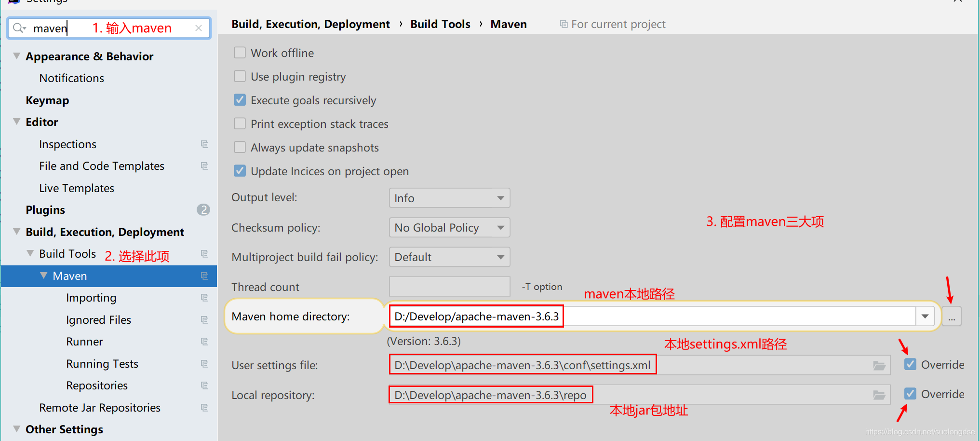This screenshot has height=441, width=980.
Task: Open the Maven home directory dropdown arrow
Action: [925, 317]
